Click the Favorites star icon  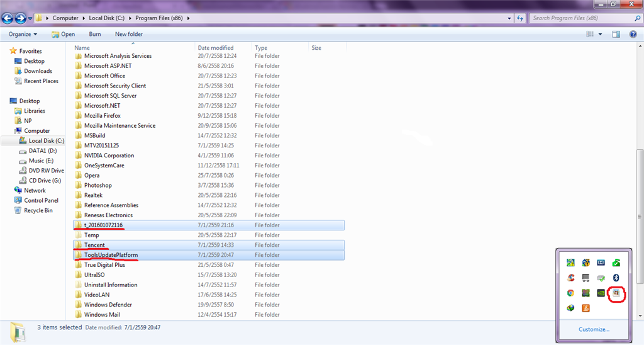pyautogui.click(x=13, y=51)
